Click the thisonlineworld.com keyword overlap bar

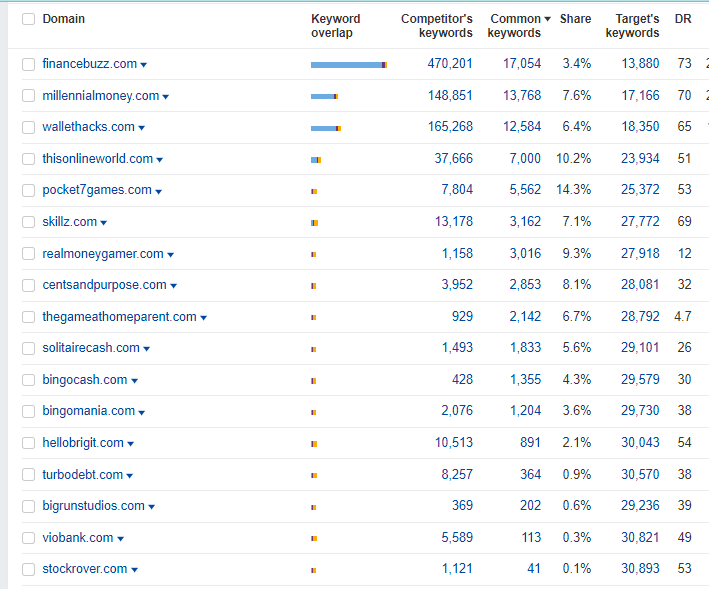tap(316, 160)
